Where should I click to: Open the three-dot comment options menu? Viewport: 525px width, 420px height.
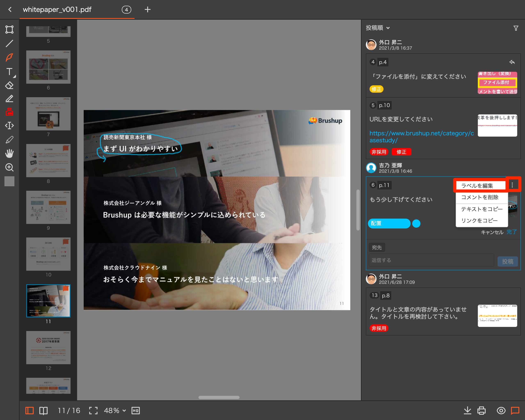pyautogui.click(x=512, y=185)
